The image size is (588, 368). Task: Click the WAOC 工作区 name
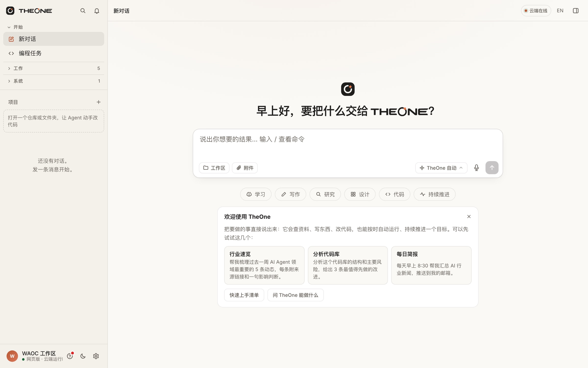pyautogui.click(x=39, y=353)
